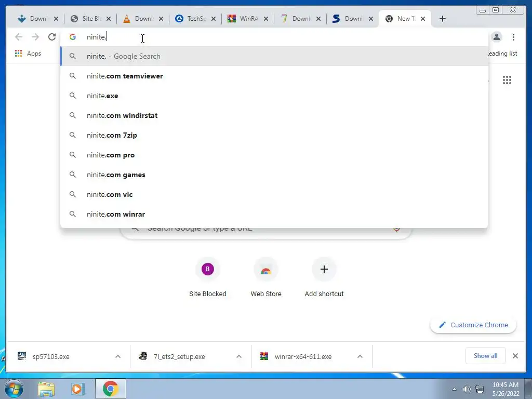
Task: Open the volume speaker tray icon
Action: click(x=467, y=389)
